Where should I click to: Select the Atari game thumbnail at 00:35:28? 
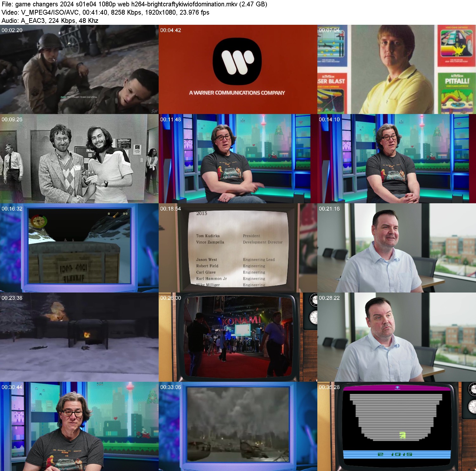click(397, 427)
